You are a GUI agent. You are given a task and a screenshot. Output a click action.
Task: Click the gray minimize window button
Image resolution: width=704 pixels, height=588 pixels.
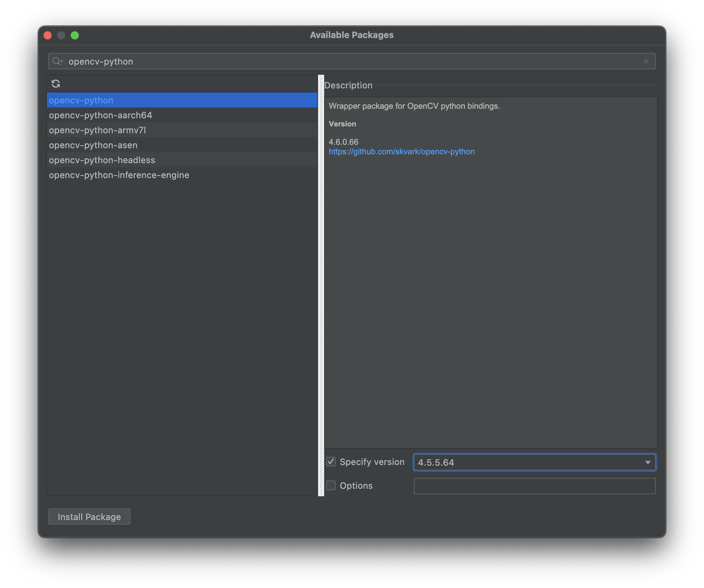pyautogui.click(x=61, y=35)
